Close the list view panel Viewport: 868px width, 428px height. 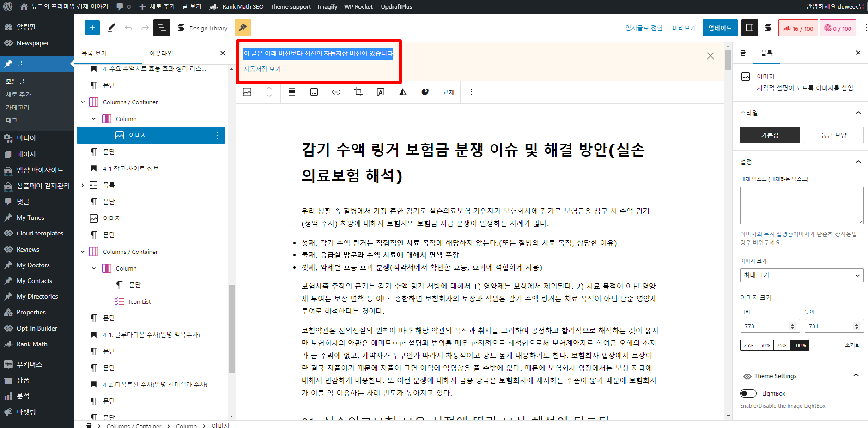click(223, 53)
